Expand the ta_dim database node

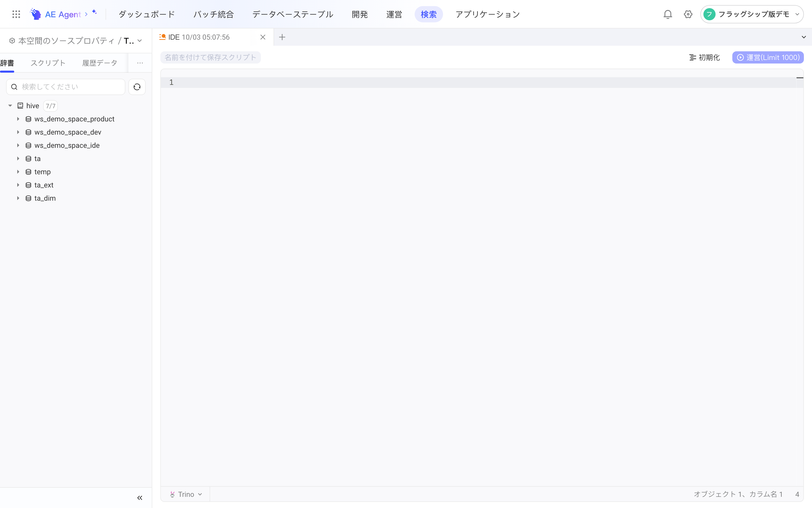(18, 198)
